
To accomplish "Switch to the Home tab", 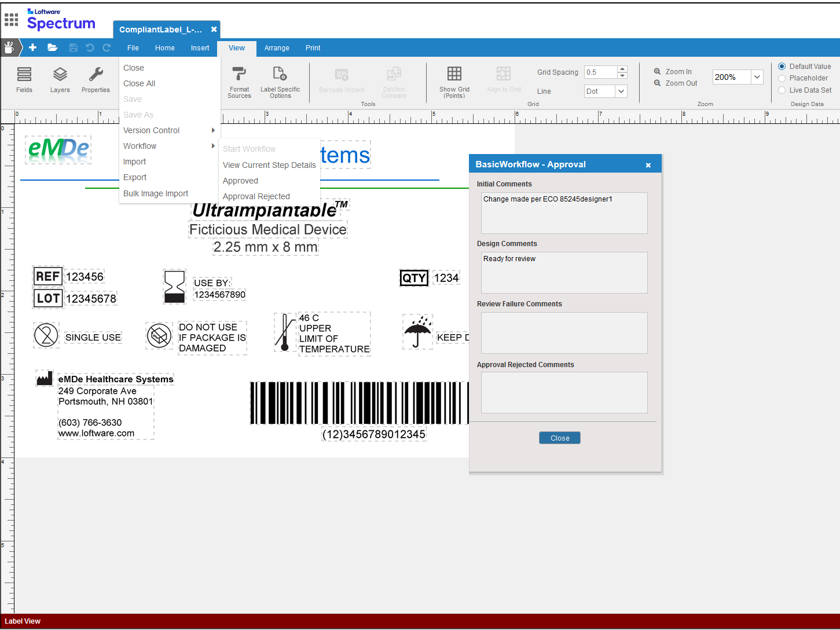I will pyautogui.click(x=165, y=48).
